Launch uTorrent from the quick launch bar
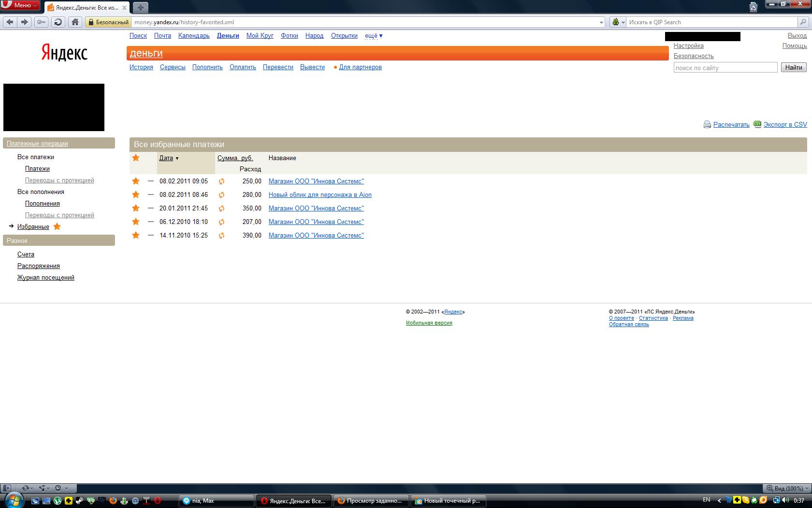This screenshot has width=812, height=508. coord(58,501)
